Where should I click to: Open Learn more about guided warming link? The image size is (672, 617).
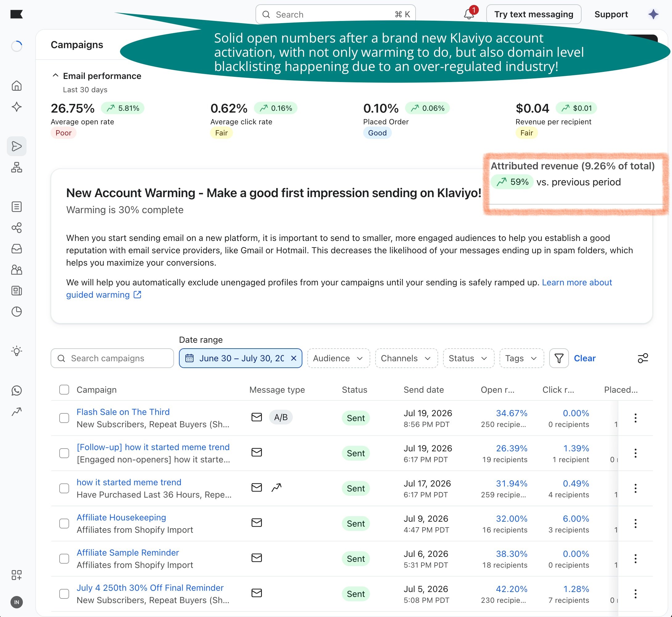pos(577,283)
